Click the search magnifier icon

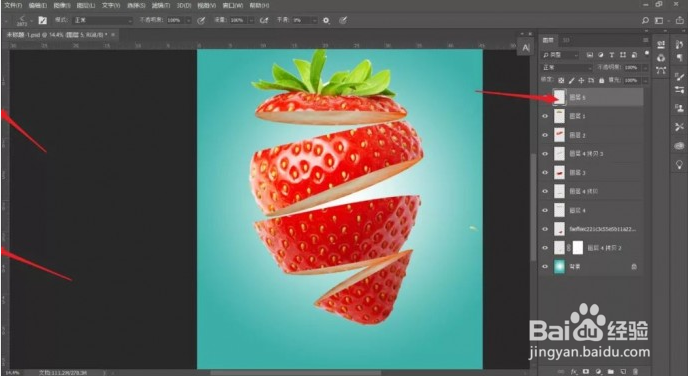pyautogui.click(x=645, y=20)
